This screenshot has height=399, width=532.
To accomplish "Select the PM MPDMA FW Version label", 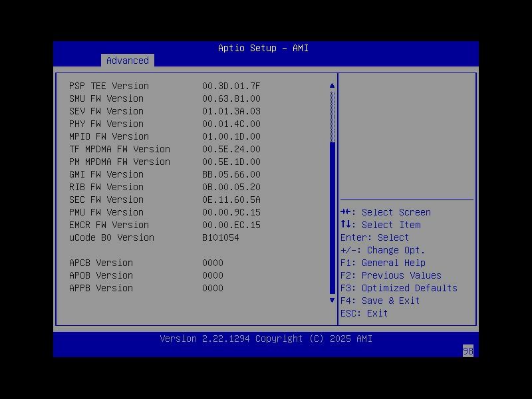I will click(120, 162).
